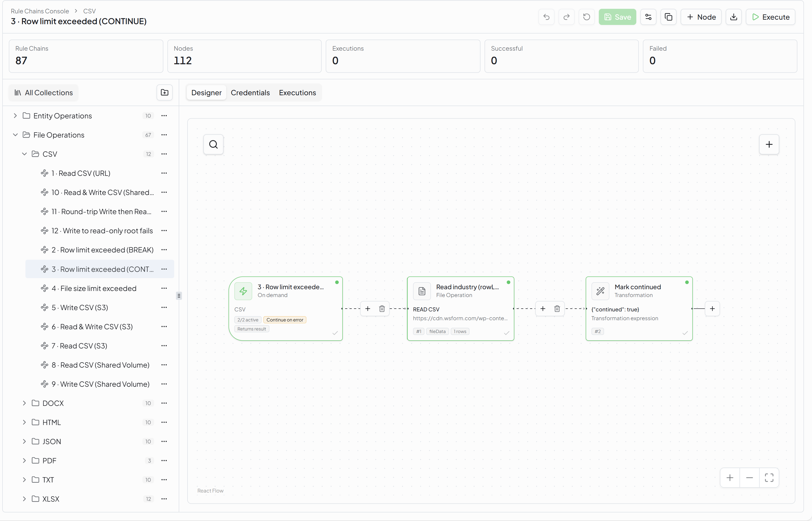This screenshot has width=812, height=521.
Task: Click the fit view canvas icon
Action: coord(769,478)
